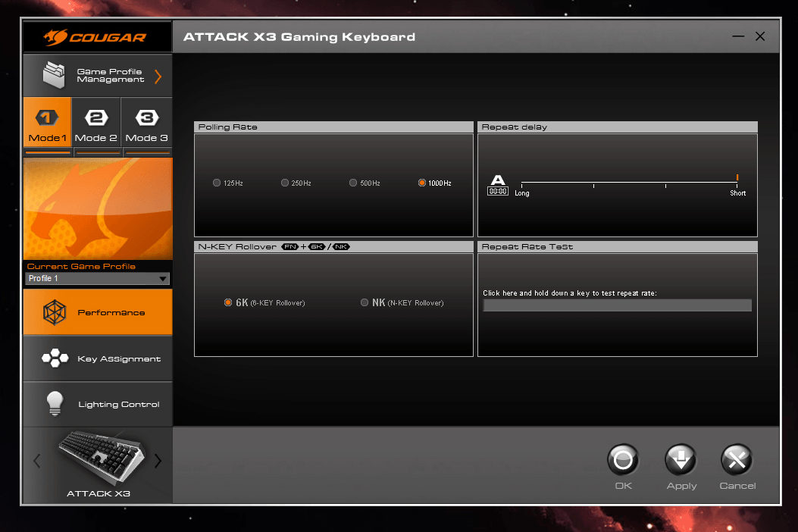798x532 pixels.
Task: Click the Repeat delay slider track
Action: 629,182
